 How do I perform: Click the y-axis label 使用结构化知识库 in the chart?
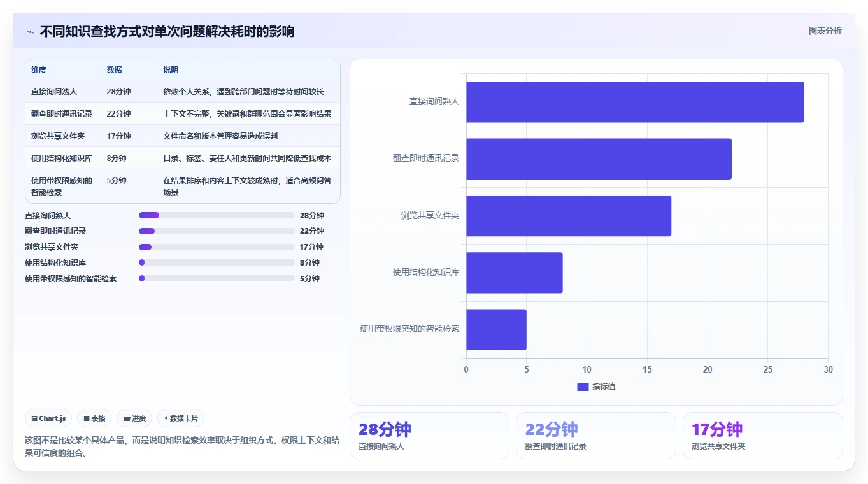click(426, 272)
